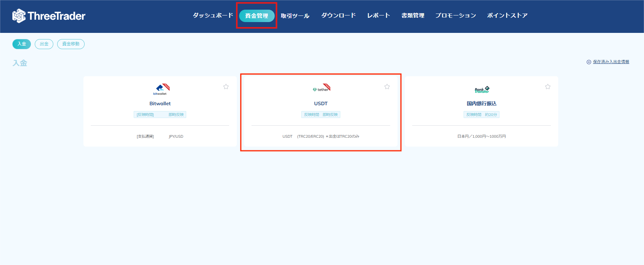Viewport: 644px width, 265px height.
Task: Click Bitwallet 即時反映 time badge
Action: pyautogui.click(x=160, y=115)
